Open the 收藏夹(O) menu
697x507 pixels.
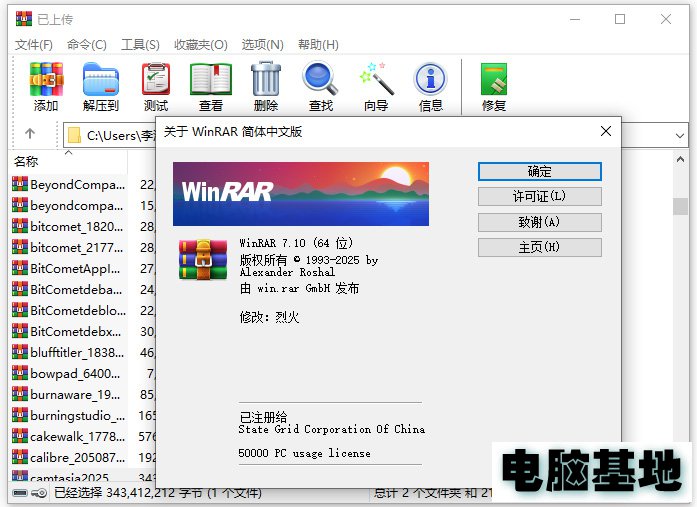click(x=200, y=45)
